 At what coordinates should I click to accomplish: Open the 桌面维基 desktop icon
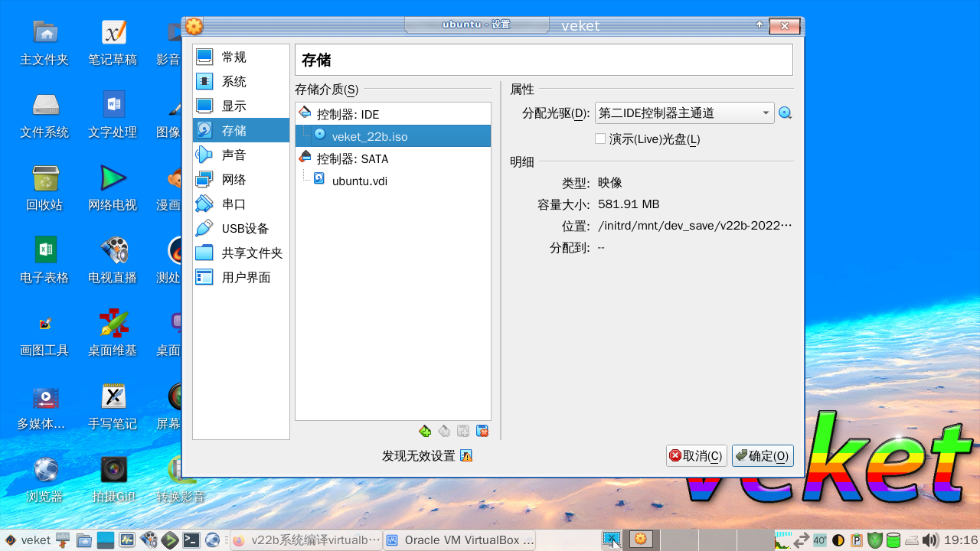[113, 334]
